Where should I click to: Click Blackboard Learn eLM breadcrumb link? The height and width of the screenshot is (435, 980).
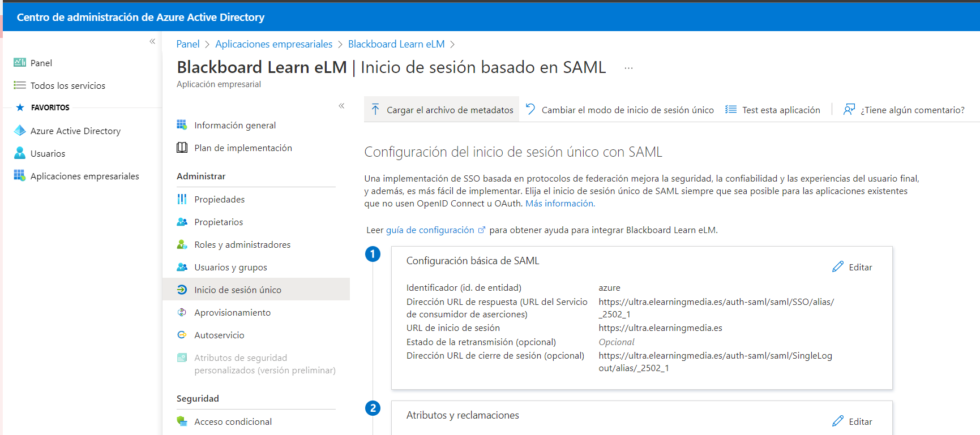[x=396, y=44]
